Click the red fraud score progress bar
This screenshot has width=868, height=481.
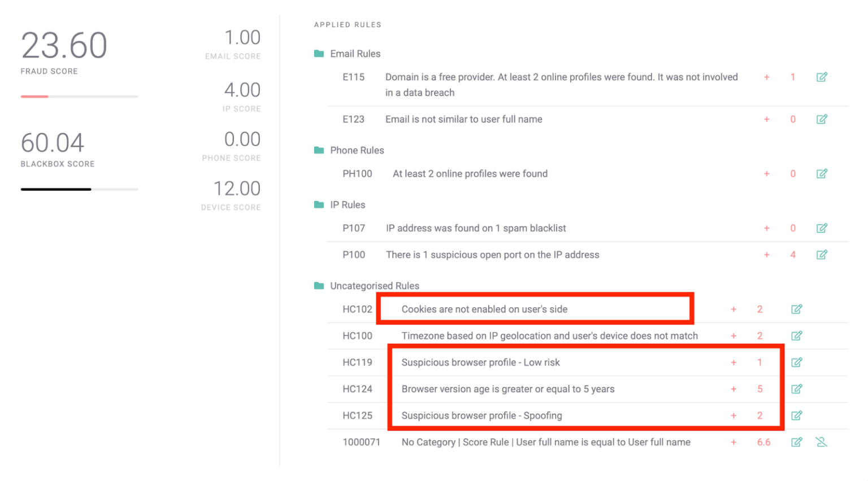tap(35, 97)
